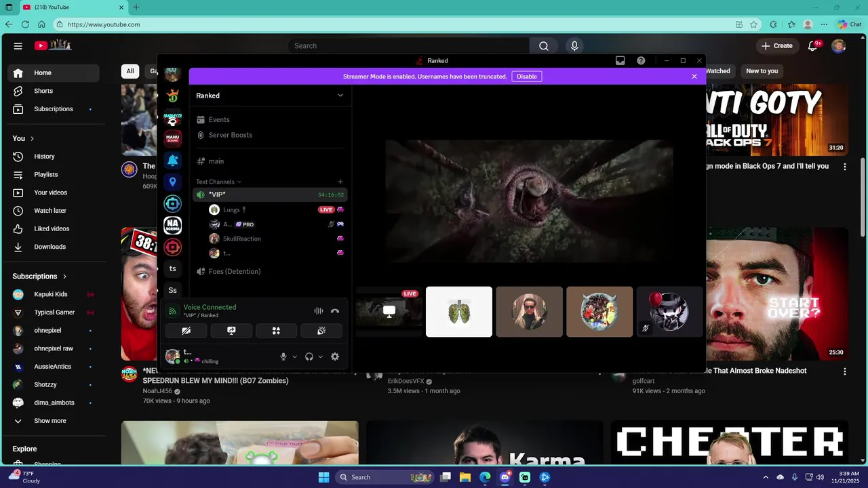
Task: Open Discord help question mark icon
Action: [641, 61]
